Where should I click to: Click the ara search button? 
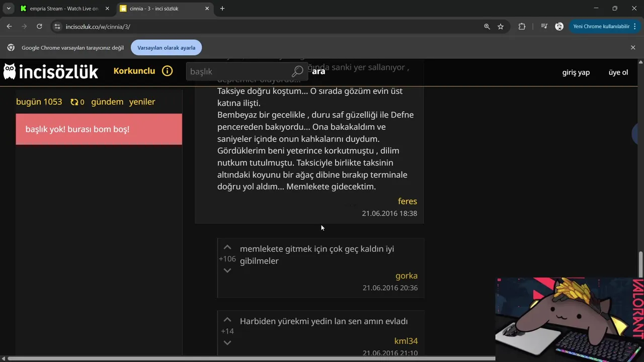coord(318,71)
